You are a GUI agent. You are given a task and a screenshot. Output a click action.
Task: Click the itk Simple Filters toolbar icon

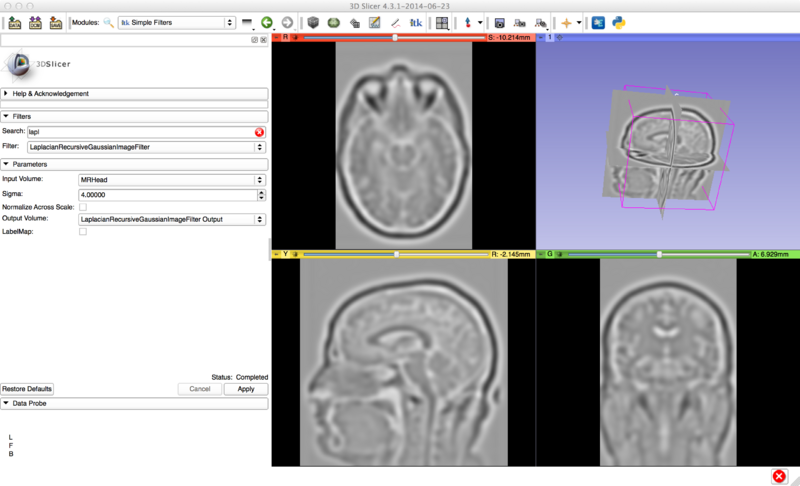pyautogui.click(x=416, y=22)
